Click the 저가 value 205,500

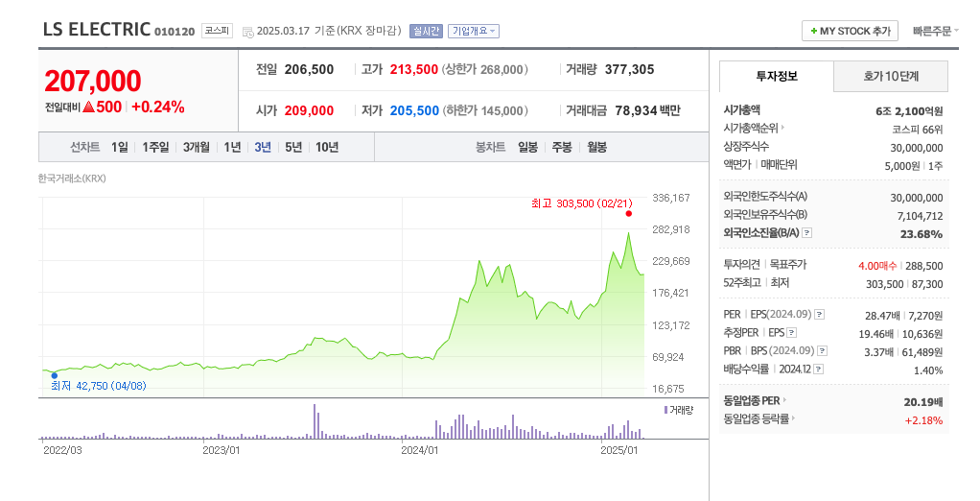tap(414, 110)
